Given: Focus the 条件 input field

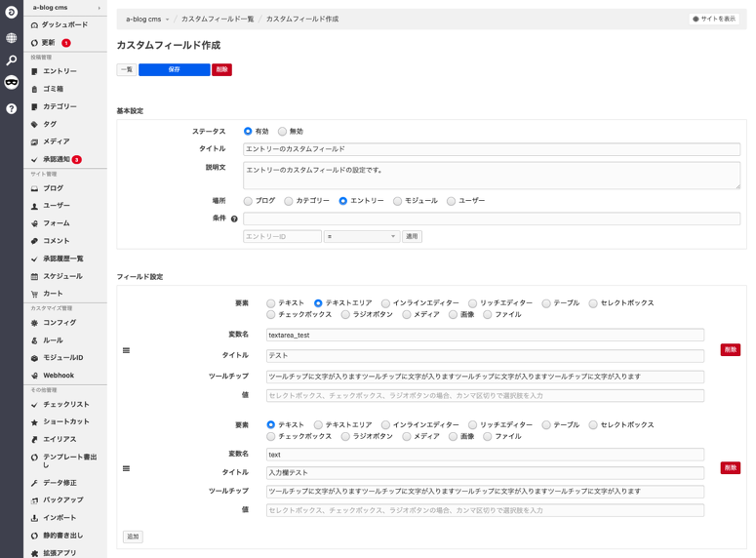Looking at the screenshot, I should [x=492, y=219].
